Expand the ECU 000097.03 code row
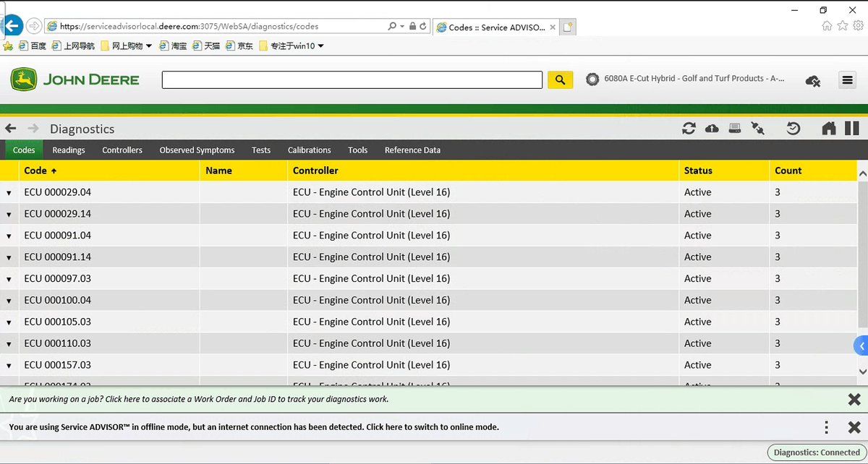 (9, 280)
